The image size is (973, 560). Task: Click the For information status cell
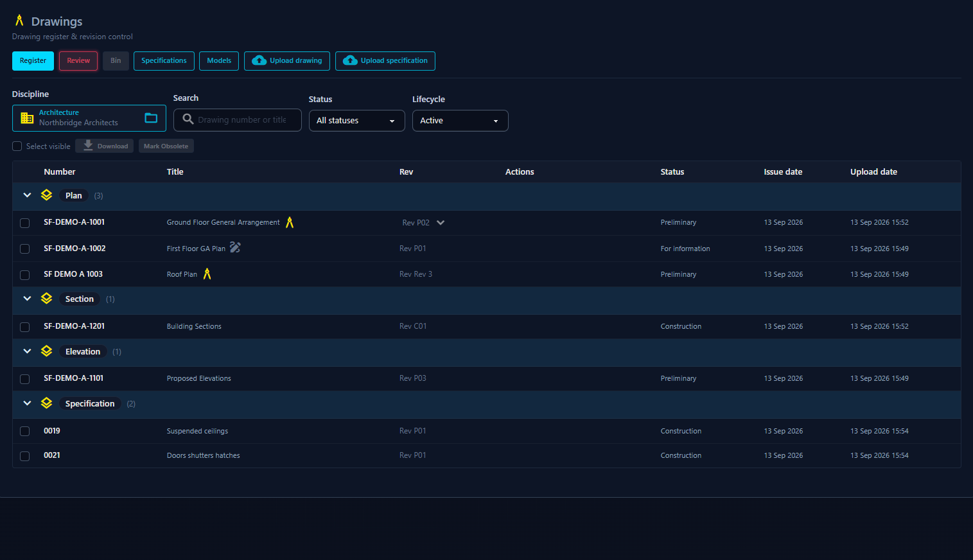click(x=685, y=249)
